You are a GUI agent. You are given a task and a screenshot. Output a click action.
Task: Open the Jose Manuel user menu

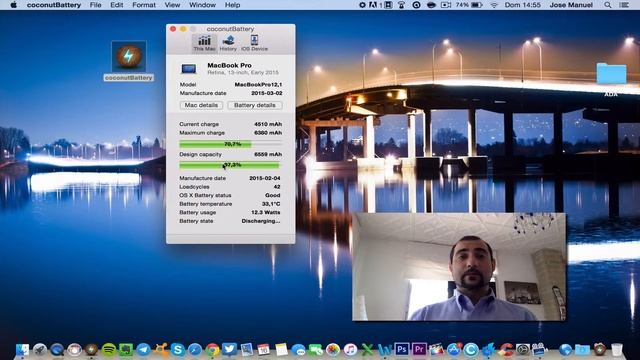tap(571, 5)
